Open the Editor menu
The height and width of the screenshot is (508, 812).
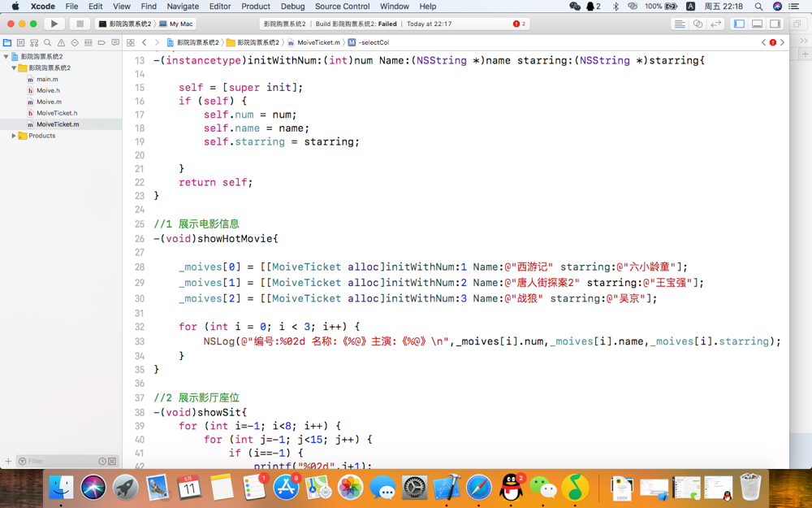(220, 7)
